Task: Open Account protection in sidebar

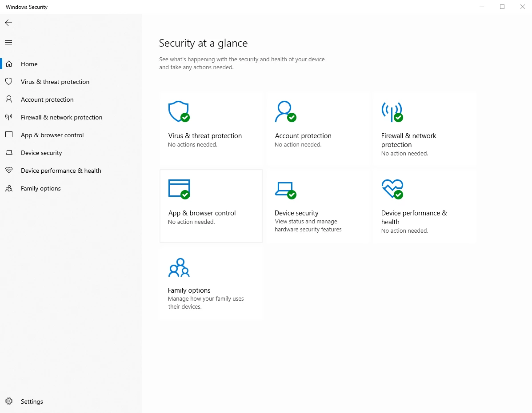Action: click(71, 99)
